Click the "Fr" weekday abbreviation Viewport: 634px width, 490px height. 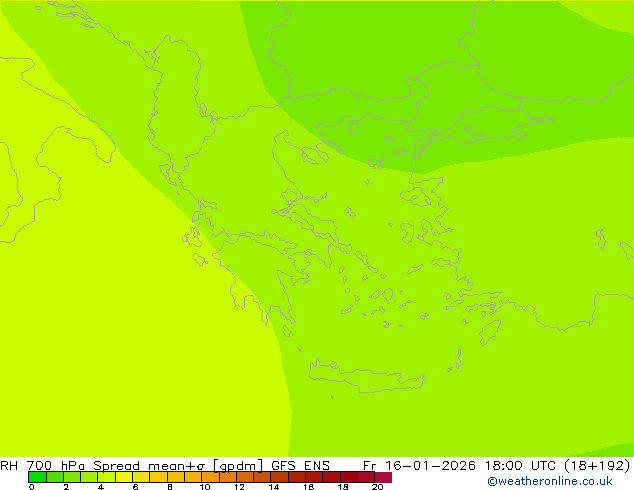tap(370, 465)
